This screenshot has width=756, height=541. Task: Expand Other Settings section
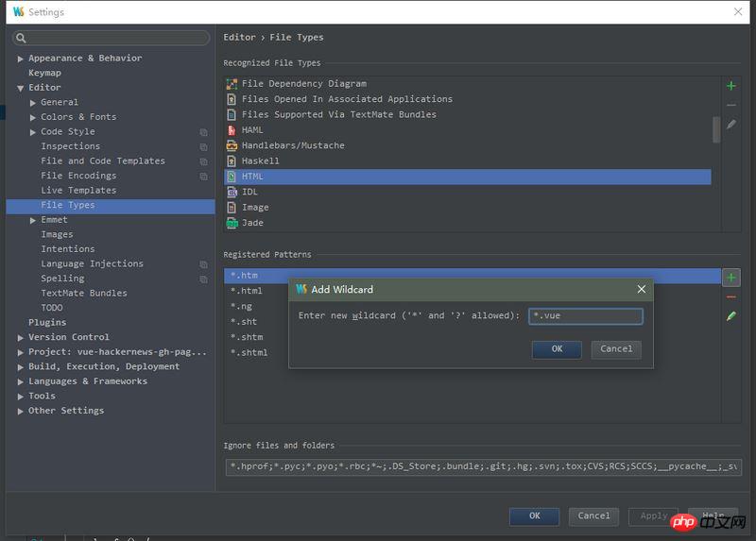tap(20, 411)
